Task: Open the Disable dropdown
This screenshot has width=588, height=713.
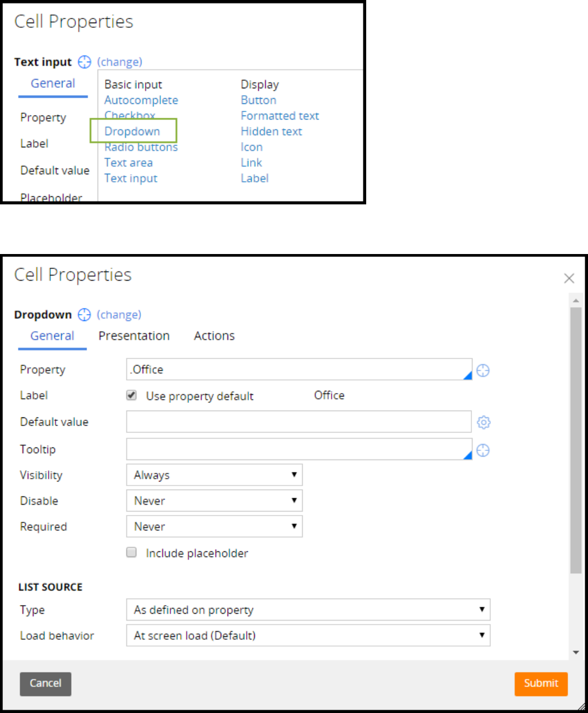Action: pos(214,501)
